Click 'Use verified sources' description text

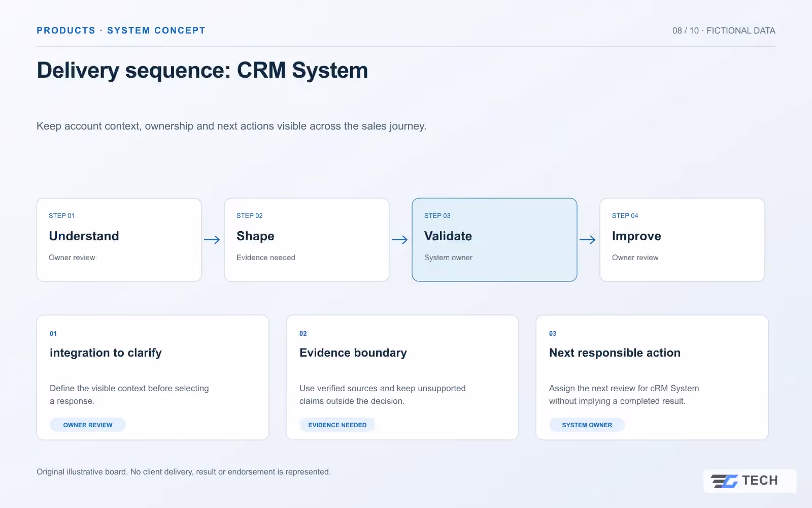pyautogui.click(x=383, y=395)
